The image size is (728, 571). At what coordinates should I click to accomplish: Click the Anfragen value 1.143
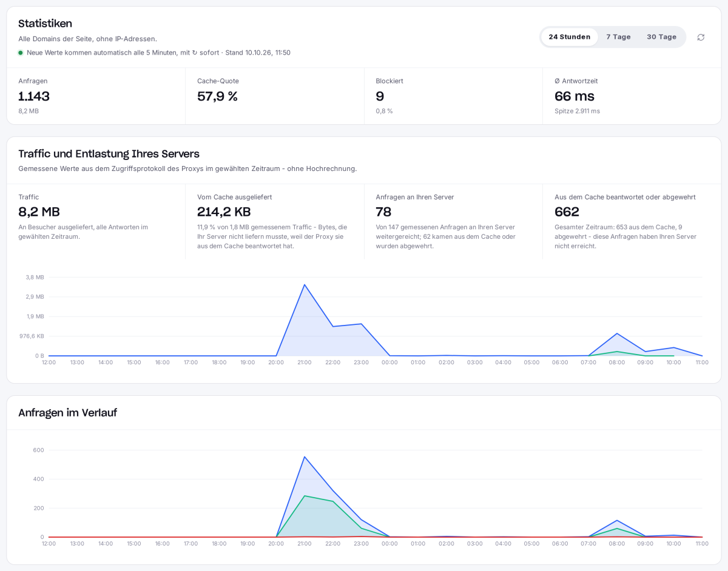click(x=34, y=96)
